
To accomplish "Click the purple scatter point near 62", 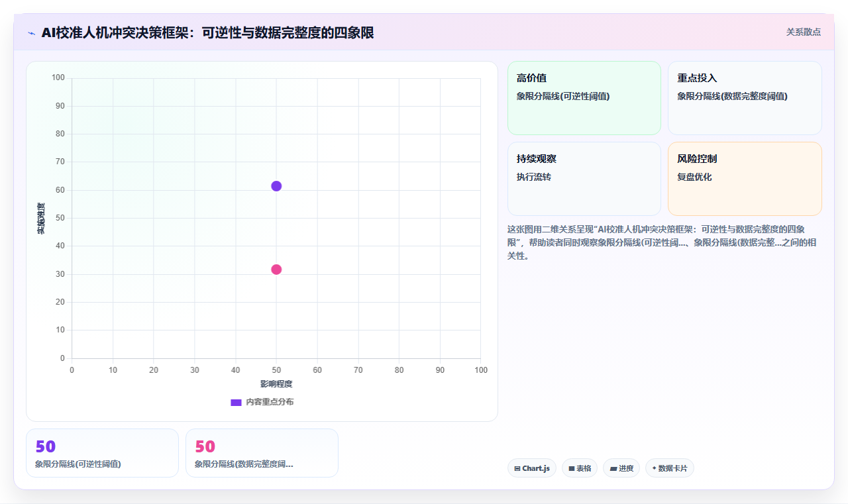I will [x=276, y=186].
